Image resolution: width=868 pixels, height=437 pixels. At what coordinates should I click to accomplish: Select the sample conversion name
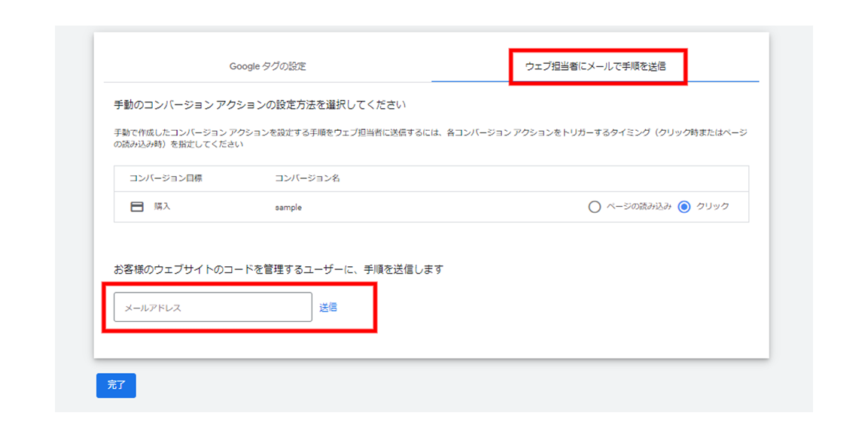coord(288,207)
